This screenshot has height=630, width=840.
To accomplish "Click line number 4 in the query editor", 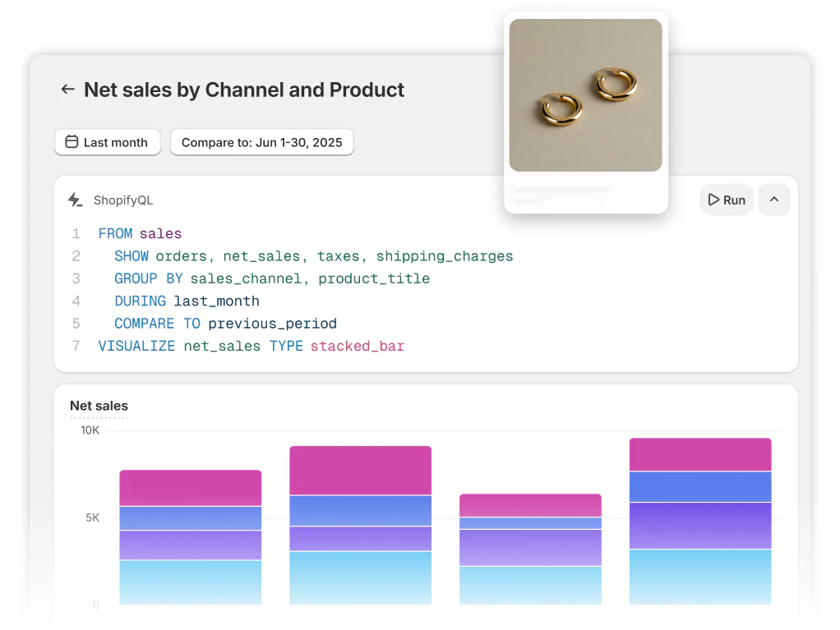I will [x=76, y=301].
